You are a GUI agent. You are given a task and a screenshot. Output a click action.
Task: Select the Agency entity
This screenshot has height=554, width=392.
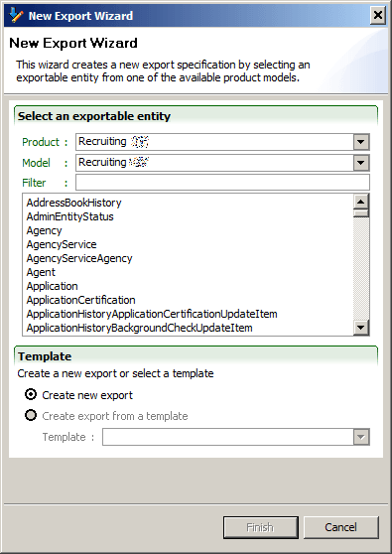[x=44, y=230]
